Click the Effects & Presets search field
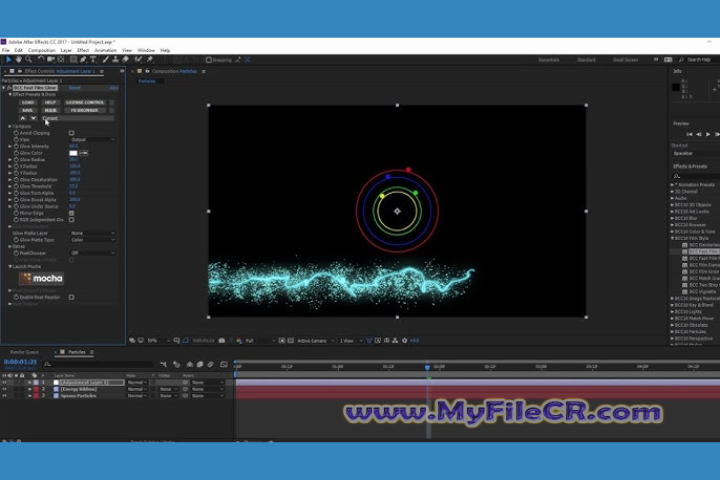 696,176
